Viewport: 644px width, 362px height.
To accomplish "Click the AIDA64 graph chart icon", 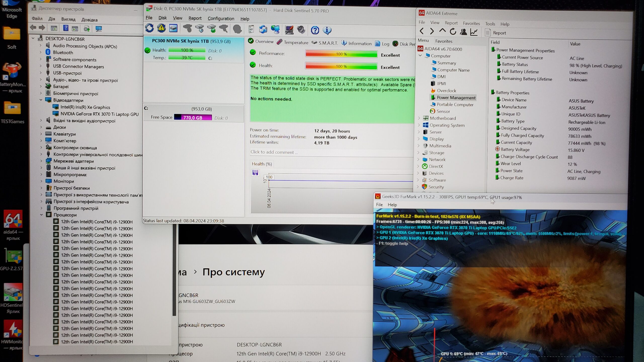I will [474, 32].
